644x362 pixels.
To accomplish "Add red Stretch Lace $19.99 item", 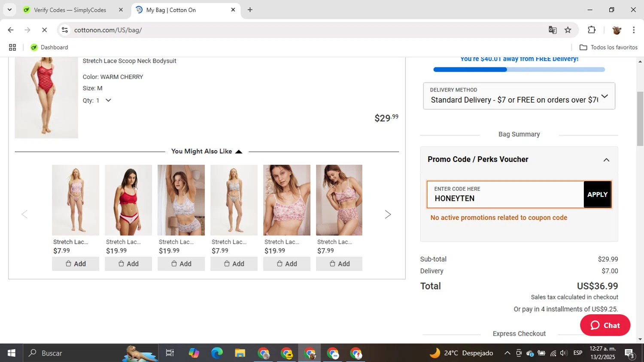I will pyautogui.click(x=128, y=264).
